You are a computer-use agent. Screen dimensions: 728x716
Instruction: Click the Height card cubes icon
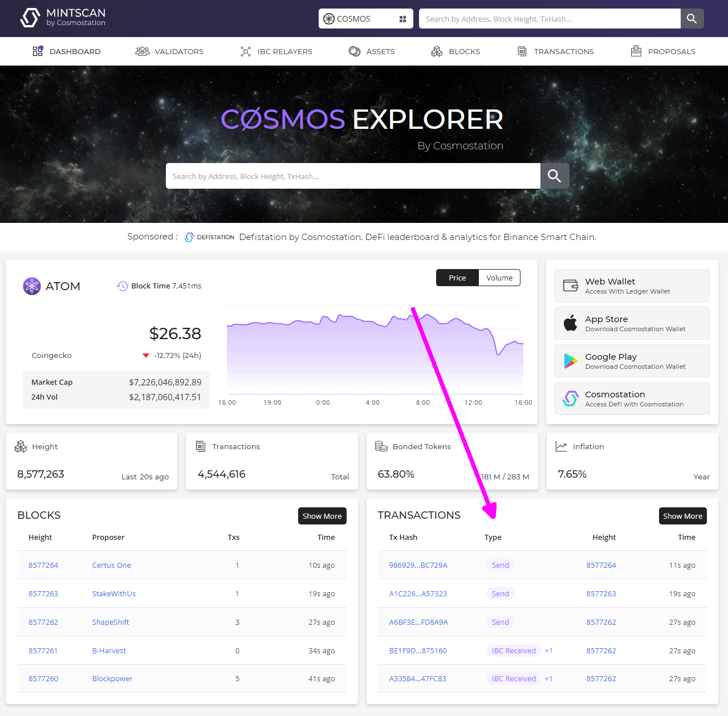coord(21,446)
